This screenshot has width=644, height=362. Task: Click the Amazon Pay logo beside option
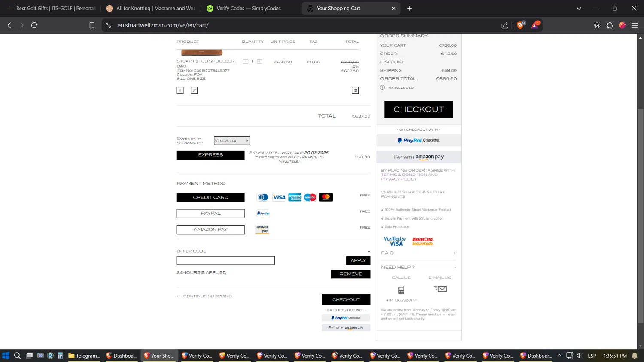(262, 229)
